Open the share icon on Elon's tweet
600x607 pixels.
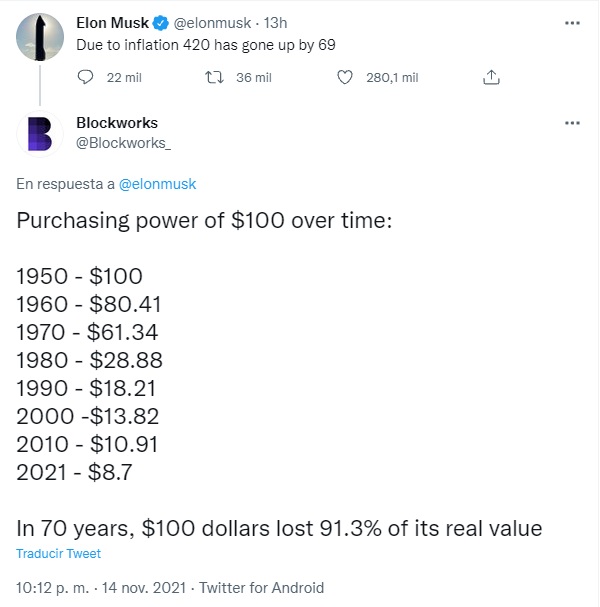[491, 77]
